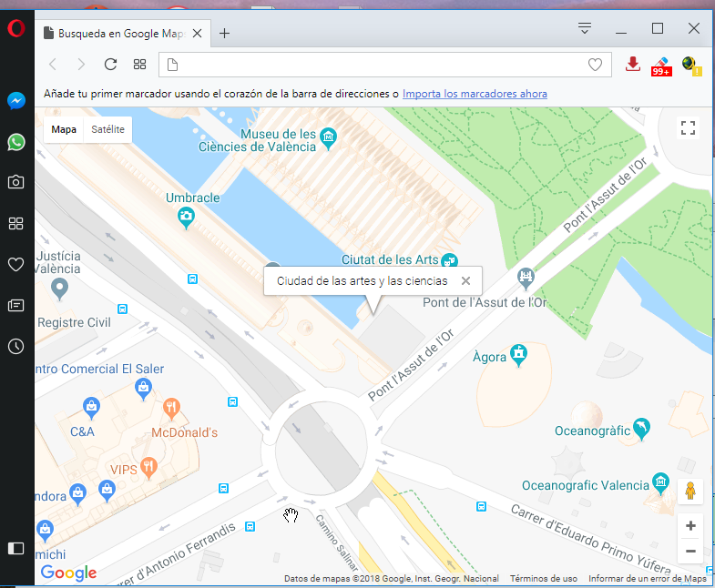This screenshot has width=715, height=588.
Task: Open Messenger in the sidebar
Action: tap(16, 101)
